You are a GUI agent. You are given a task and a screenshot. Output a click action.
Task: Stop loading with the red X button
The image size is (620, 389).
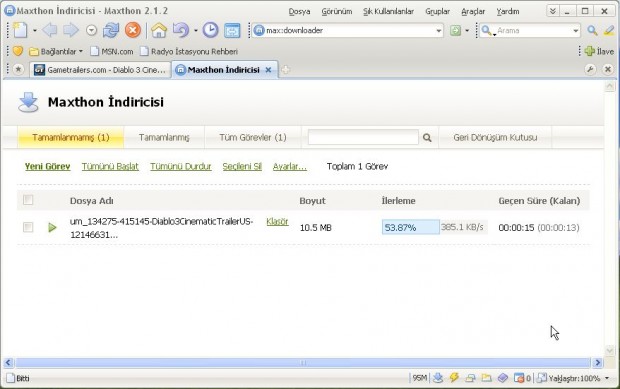[x=133, y=30]
